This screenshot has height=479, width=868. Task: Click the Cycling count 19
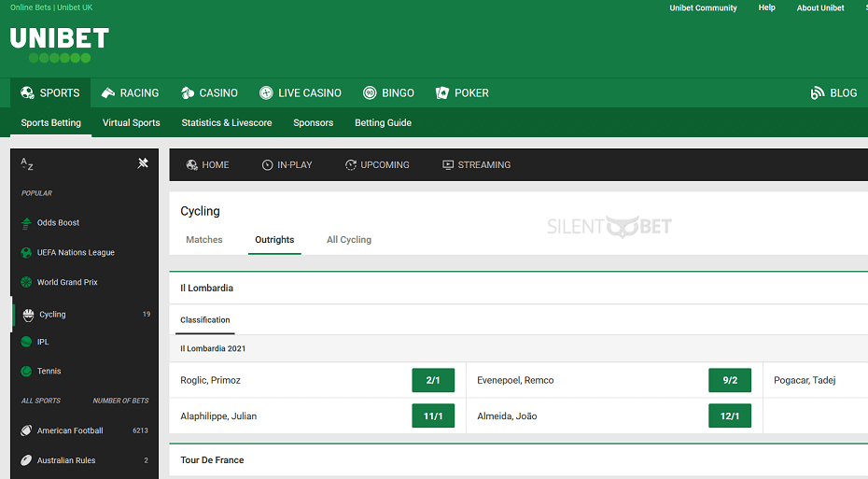tap(147, 314)
